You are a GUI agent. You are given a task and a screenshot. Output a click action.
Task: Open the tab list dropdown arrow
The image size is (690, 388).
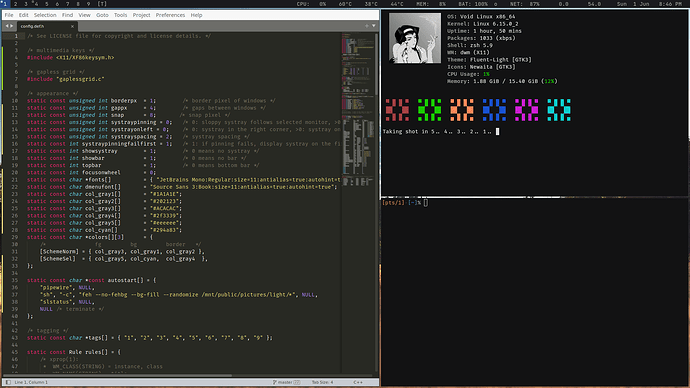pos(374,26)
